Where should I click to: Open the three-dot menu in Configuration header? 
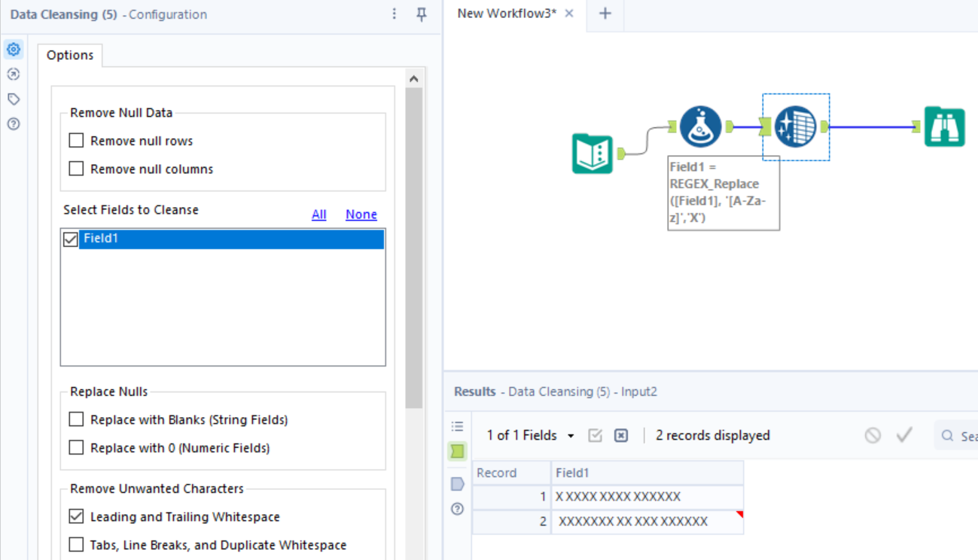394,14
